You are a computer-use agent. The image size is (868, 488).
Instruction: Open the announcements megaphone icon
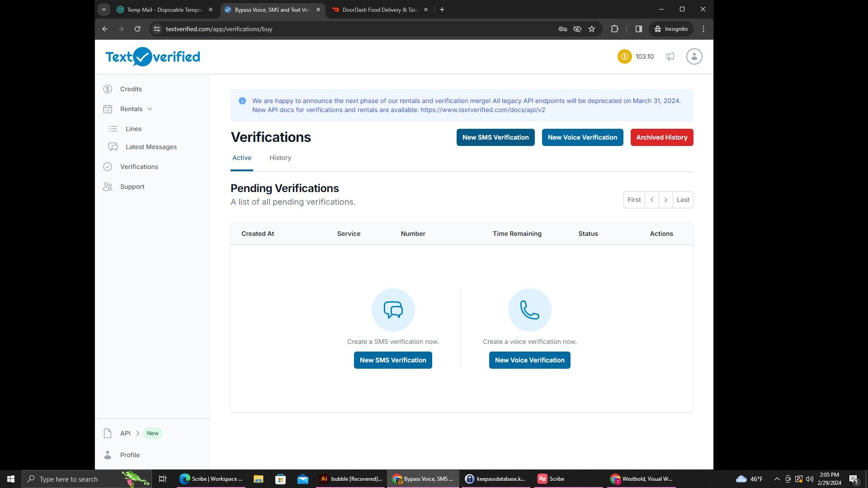[x=670, y=56]
